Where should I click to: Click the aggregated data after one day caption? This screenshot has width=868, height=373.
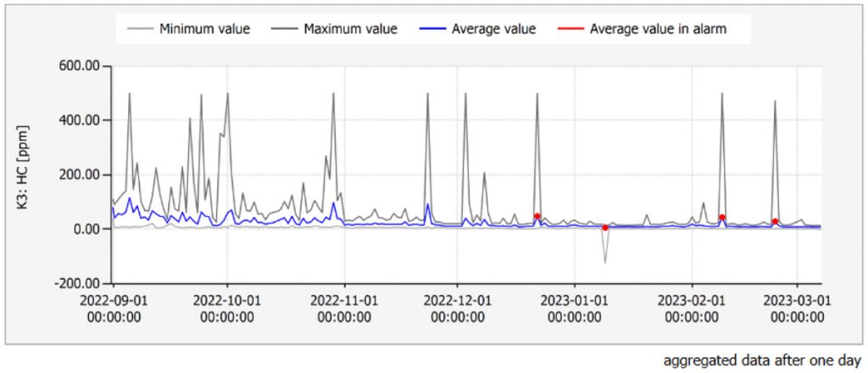759,359
